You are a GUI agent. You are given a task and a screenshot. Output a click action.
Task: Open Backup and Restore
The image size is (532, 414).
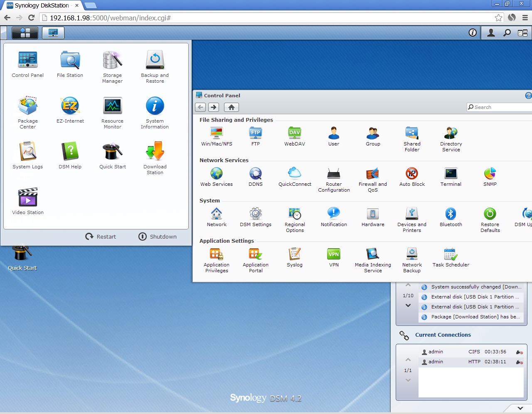(x=155, y=67)
